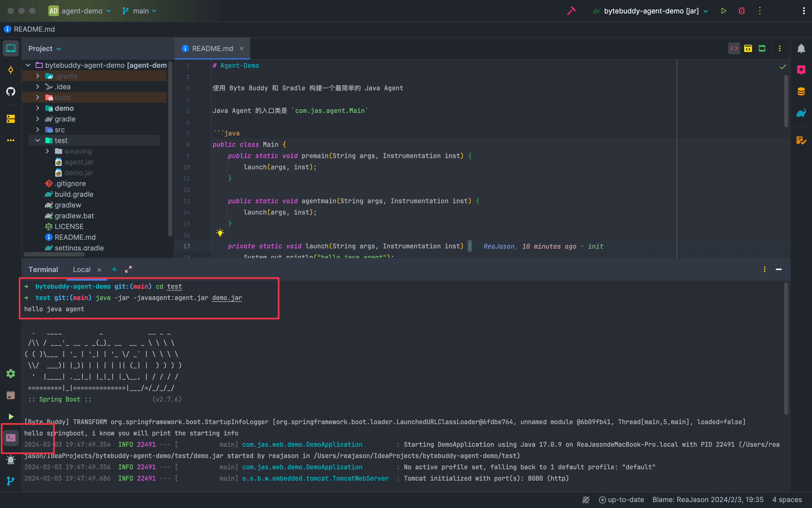Select build.gradle file in tree
The width and height of the screenshot is (812, 508).
tap(69, 194)
